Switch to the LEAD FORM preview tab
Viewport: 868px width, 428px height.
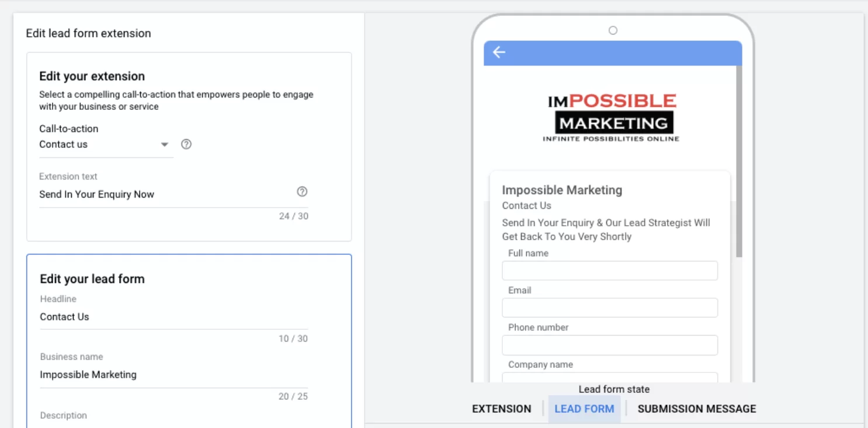584,409
